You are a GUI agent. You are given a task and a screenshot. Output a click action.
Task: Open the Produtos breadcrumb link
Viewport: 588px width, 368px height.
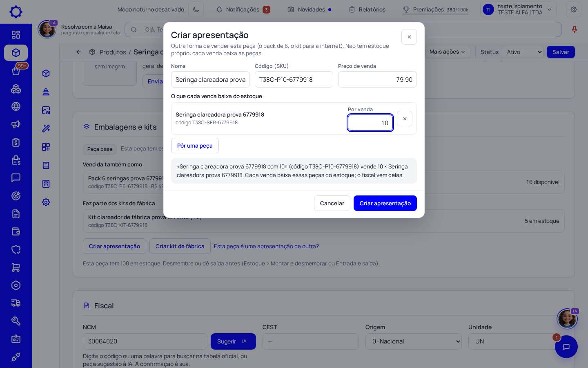pos(113,52)
